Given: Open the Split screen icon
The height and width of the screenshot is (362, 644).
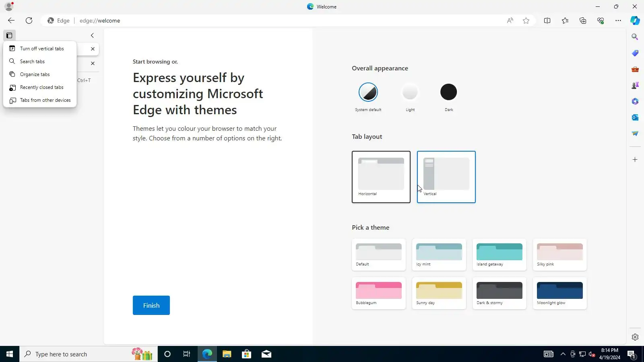Looking at the screenshot, I should pos(547,21).
